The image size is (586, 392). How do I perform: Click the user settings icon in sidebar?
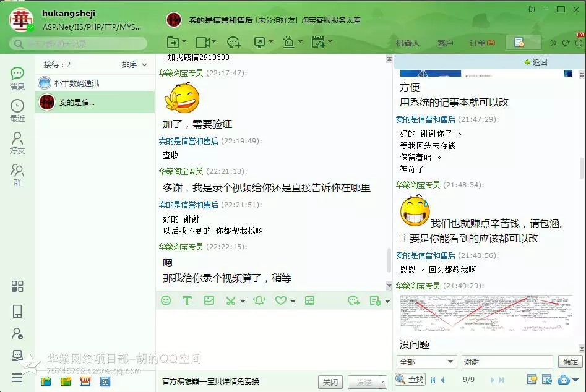coord(17,333)
